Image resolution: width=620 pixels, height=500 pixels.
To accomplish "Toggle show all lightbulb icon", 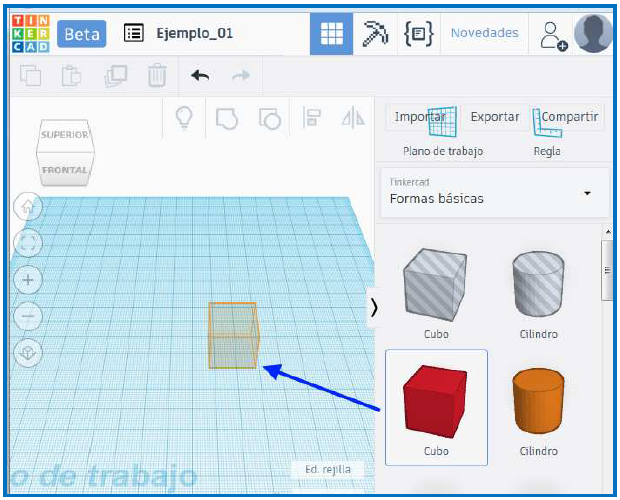I will click(x=184, y=118).
